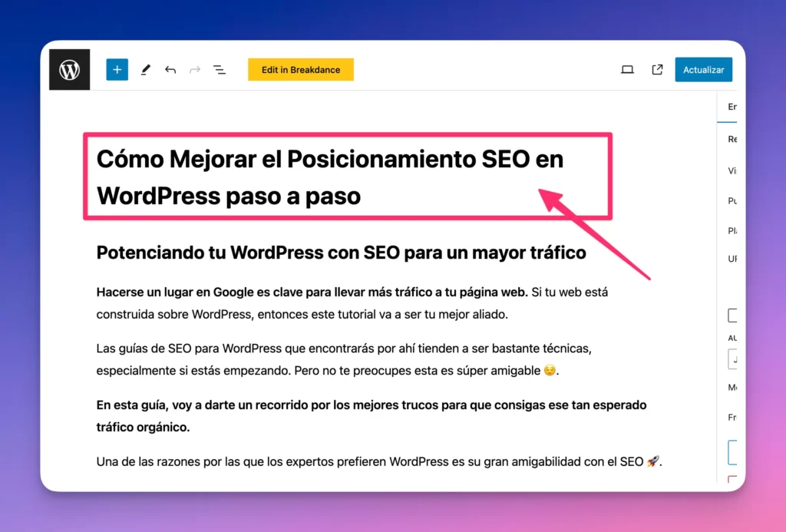This screenshot has height=532, width=786.
Task: Click the WordPress logo to exit the editor
Action: pos(69,69)
